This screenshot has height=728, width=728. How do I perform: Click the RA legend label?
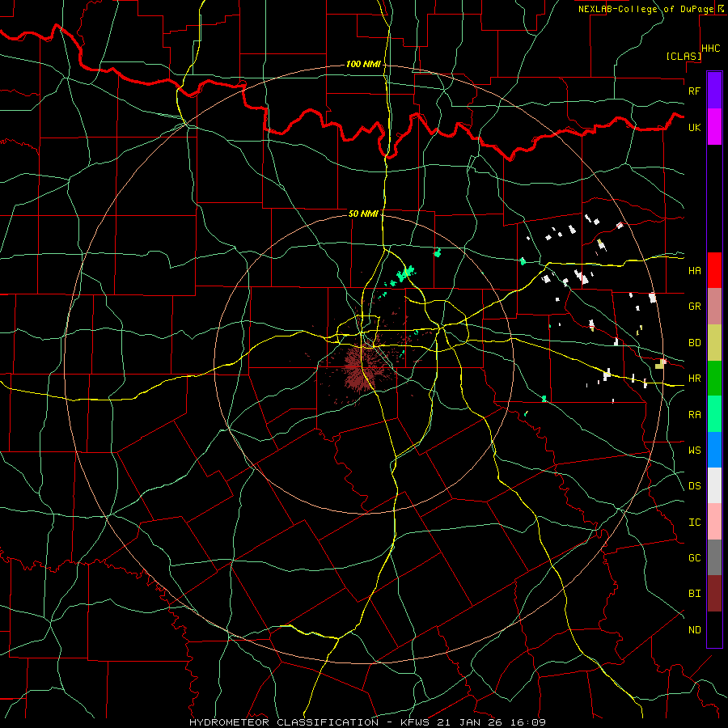click(x=694, y=414)
